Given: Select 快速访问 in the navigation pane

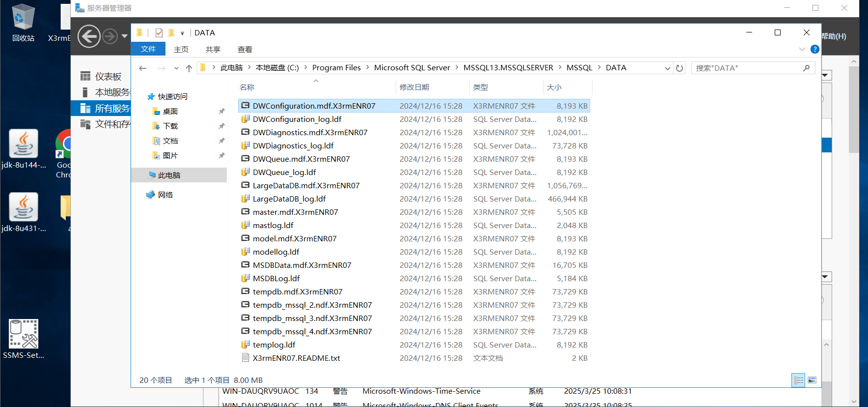Looking at the screenshot, I should coord(172,97).
